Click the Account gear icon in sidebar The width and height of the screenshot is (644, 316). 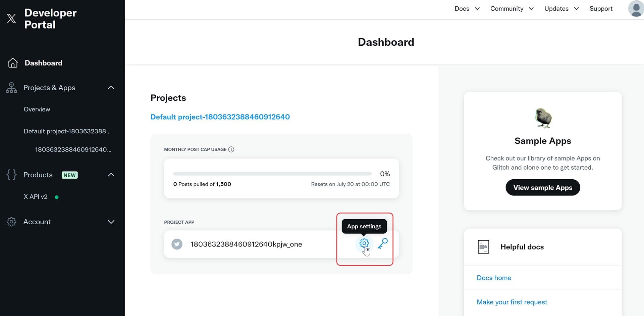click(x=11, y=222)
